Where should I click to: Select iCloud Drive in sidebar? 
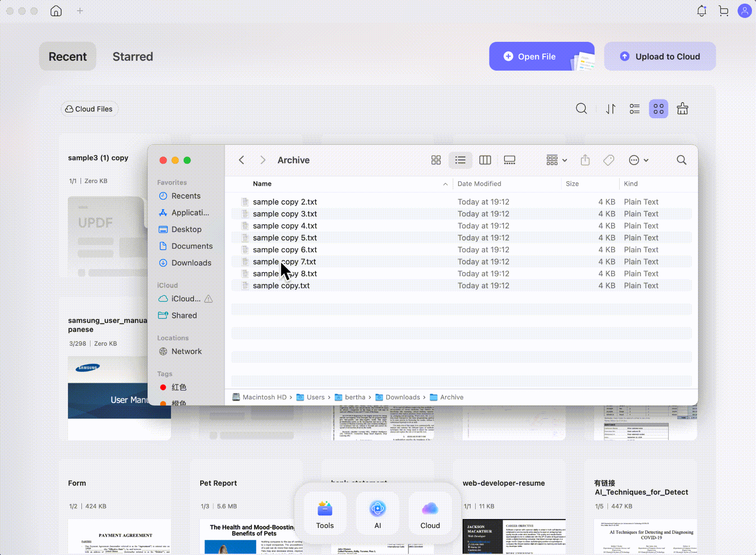tap(180, 299)
